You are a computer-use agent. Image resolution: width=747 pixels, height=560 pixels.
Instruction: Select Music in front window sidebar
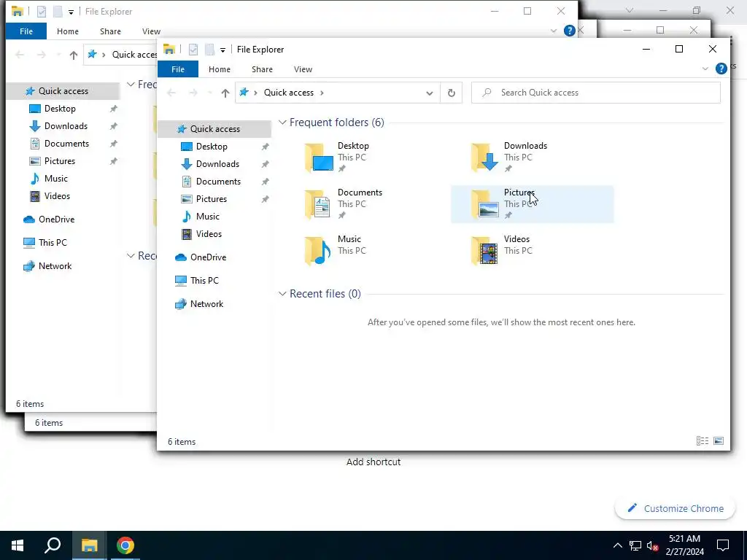[x=207, y=216]
